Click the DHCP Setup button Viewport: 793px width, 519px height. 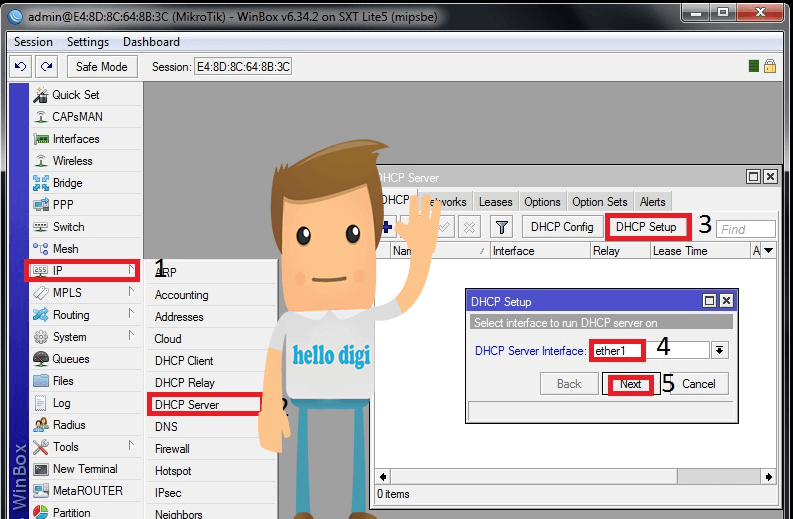click(x=647, y=227)
